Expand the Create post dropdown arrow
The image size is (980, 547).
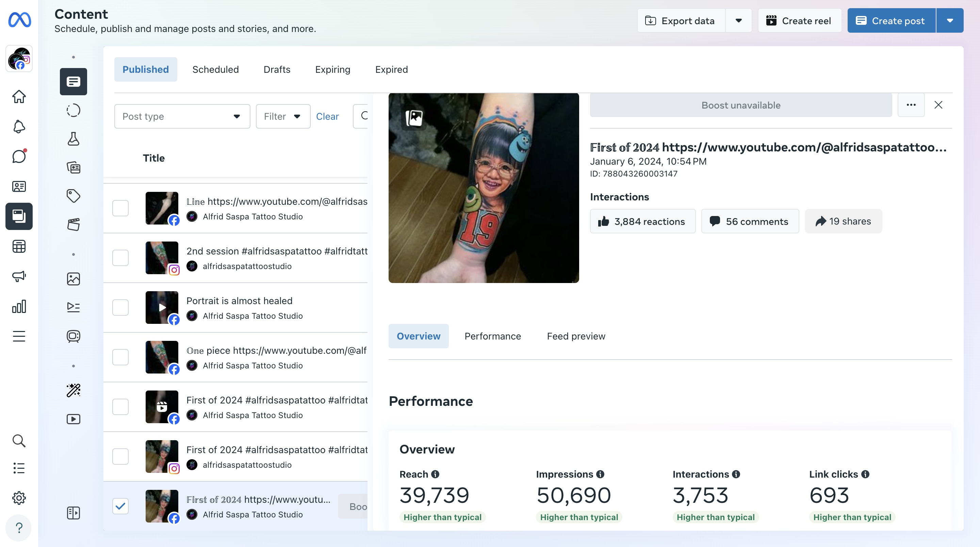[950, 20]
